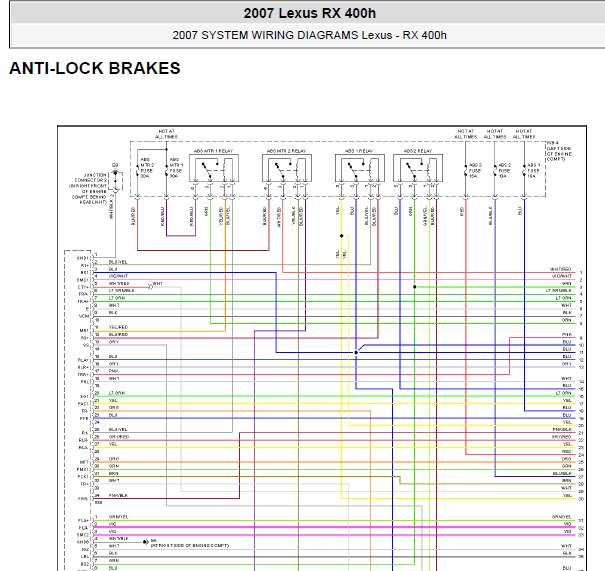Click 'HOT AT ALL TIMES' above ABS MTR fuses
Image resolution: width=605 pixels, height=571 pixels.
click(x=167, y=134)
